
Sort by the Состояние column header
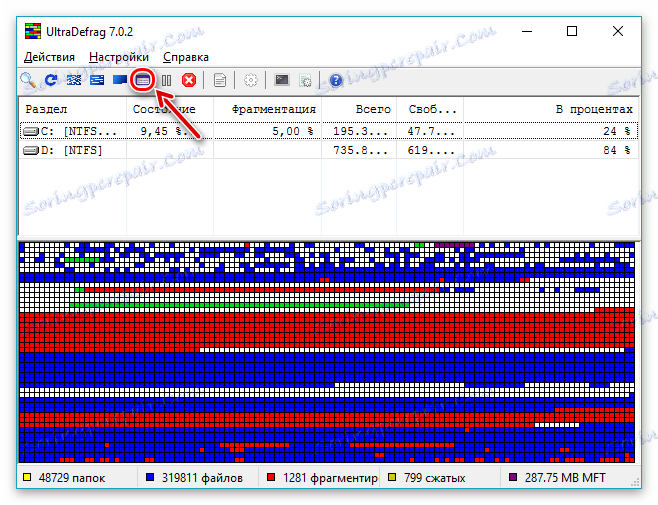click(170, 110)
